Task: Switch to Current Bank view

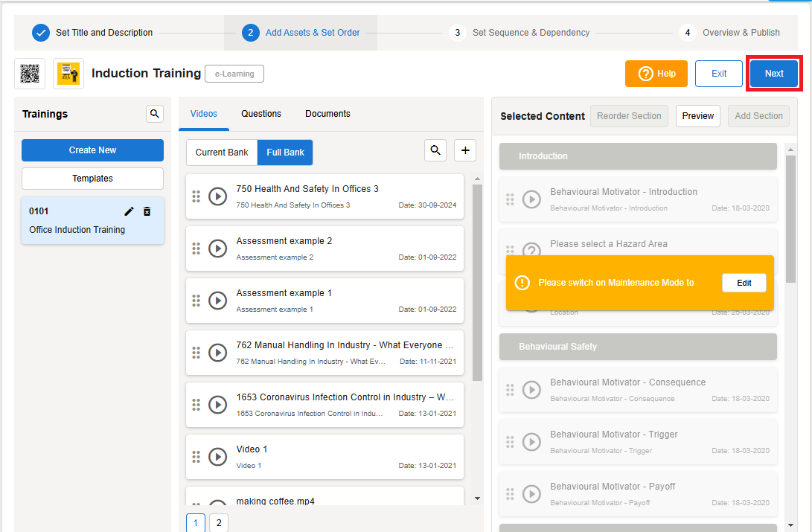Action: pos(222,153)
